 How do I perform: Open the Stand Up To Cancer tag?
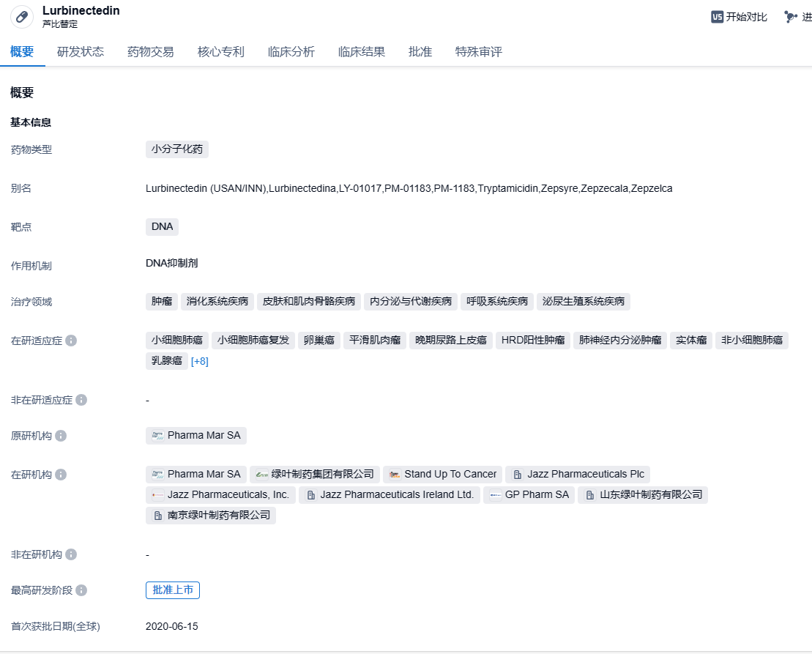(442, 474)
